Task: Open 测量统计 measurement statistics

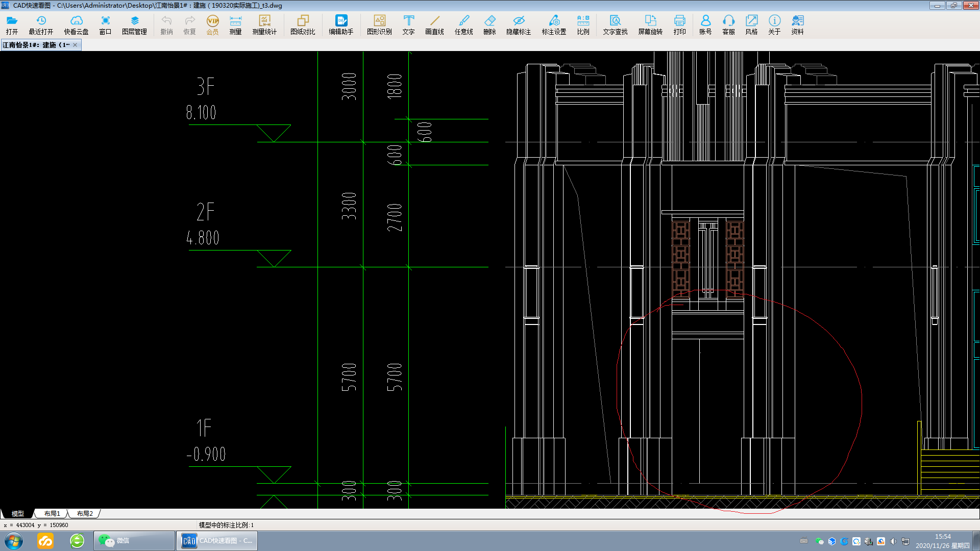Action: click(x=264, y=25)
